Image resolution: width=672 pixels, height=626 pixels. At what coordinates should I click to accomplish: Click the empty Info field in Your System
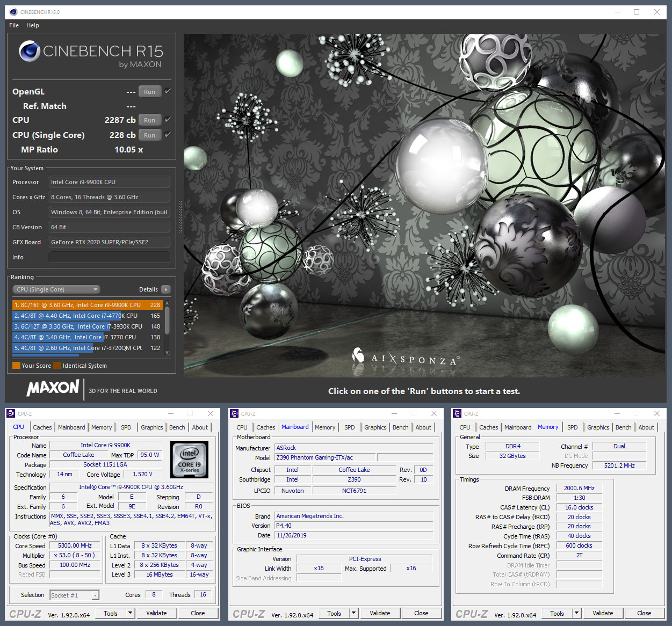click(110, 257)
